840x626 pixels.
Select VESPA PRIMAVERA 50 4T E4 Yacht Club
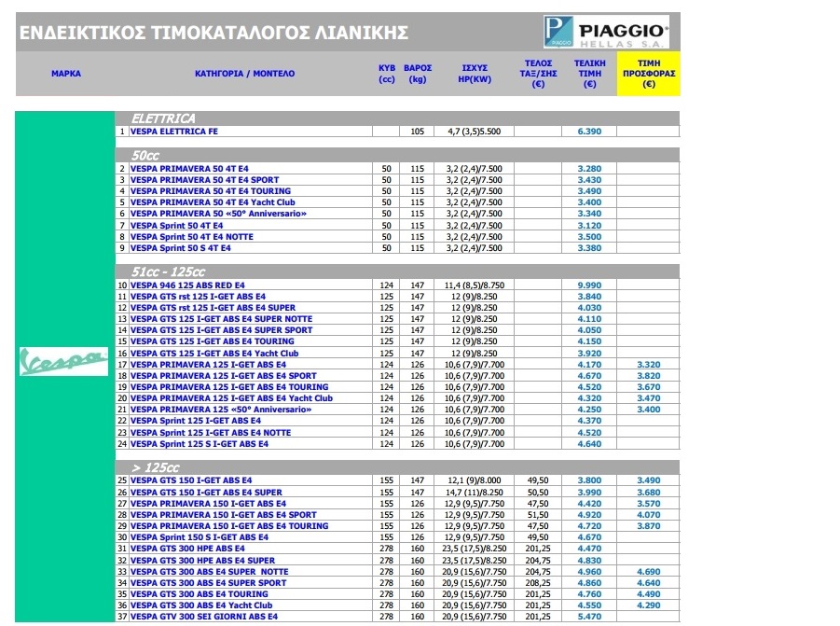tap(213, 202)
